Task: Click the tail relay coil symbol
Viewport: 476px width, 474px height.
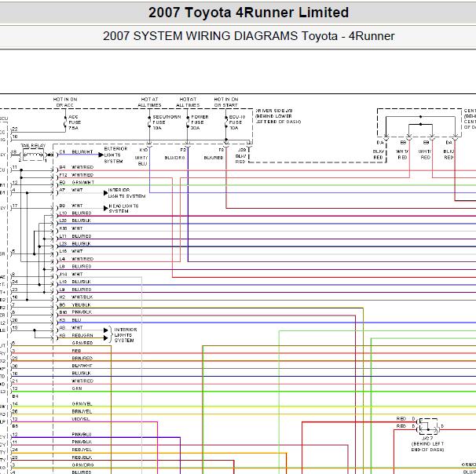Action: (34, 155)
